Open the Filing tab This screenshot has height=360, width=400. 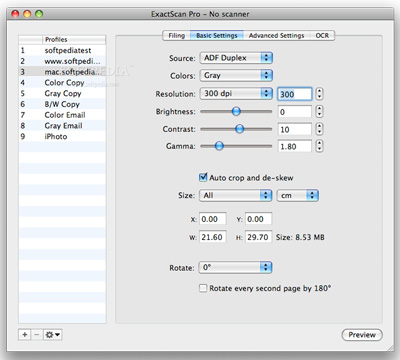(x=176, y=36)
